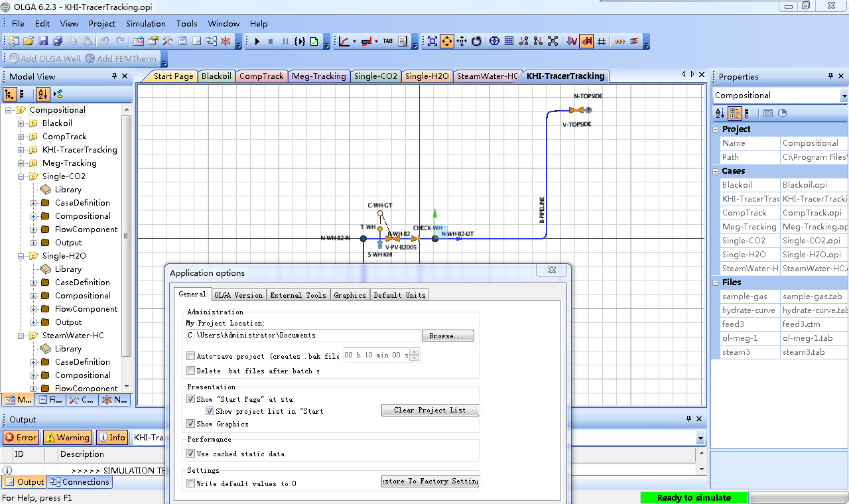This screenshot has width=849, height=504.
Task: Toggle the Warning filter in Output panel
Action: click(68, 437)
